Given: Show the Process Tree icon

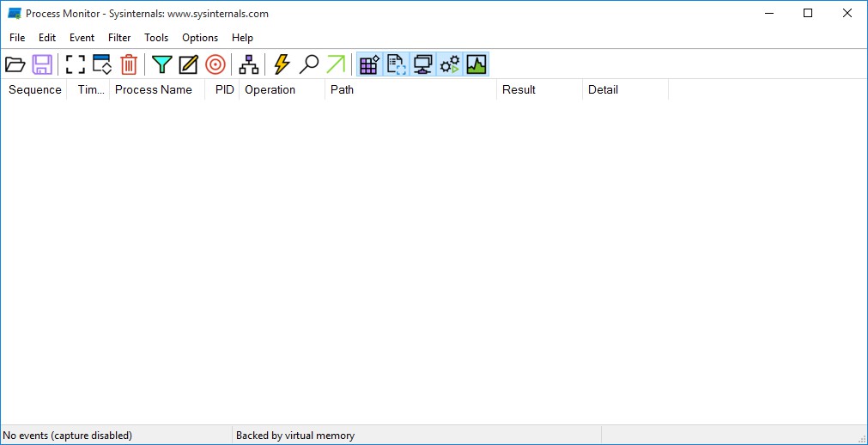Looking at the screenshot, I should [248, 64].
